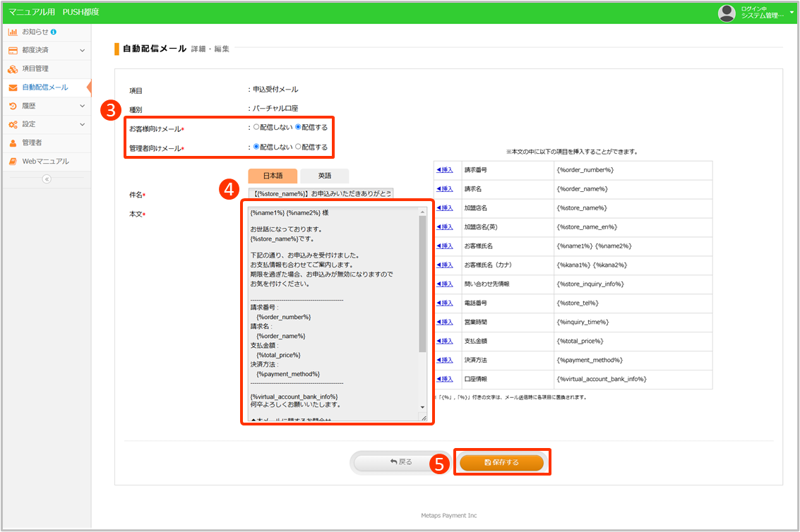
Task: Click the 本文 textarea scrollbar down arrow
Action: tap(422, 407)
